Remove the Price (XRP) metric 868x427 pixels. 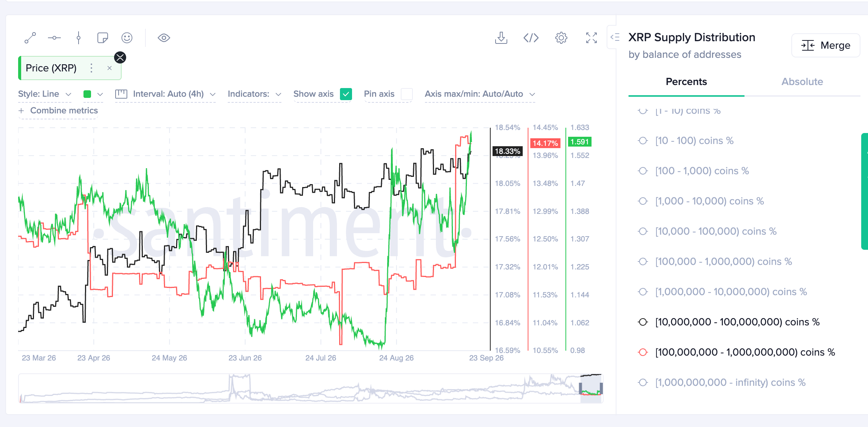pos(110,68)
